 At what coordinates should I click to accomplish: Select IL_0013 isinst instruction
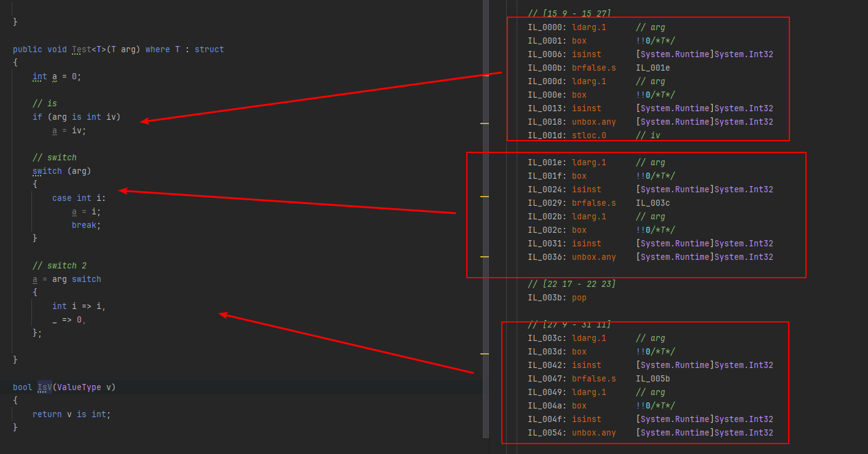[650, 108]
